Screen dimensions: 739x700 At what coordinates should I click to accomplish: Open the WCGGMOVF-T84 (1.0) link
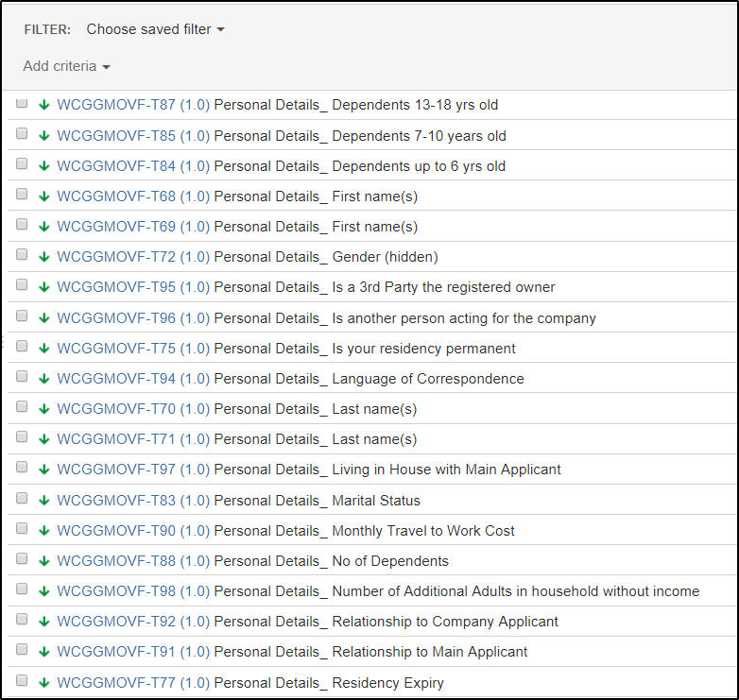(x=133, y=166)
